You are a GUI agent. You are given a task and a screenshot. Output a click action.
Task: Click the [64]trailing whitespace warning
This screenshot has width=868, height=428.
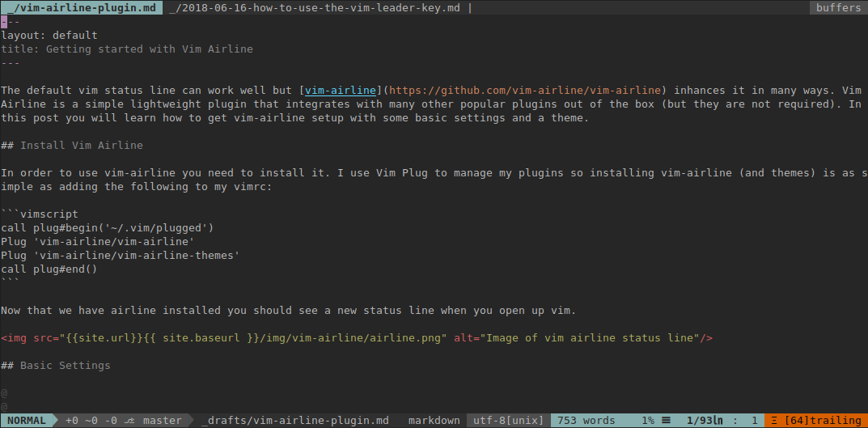pos(823,421)
